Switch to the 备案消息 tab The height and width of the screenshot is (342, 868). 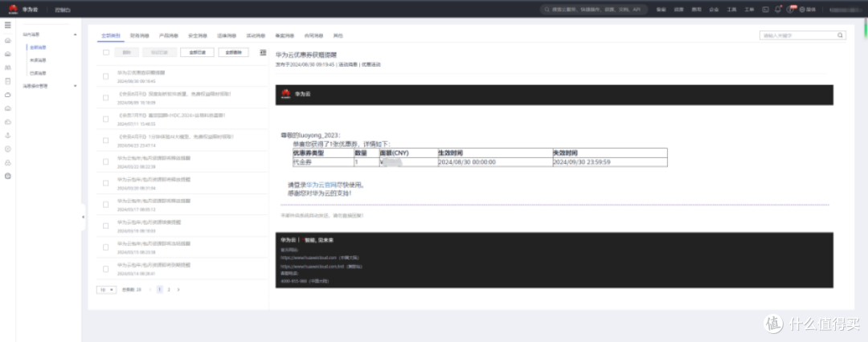pos(285,35)
